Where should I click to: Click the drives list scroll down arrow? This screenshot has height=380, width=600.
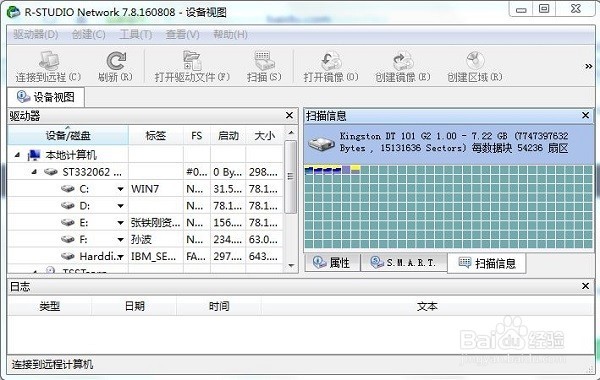coord(291,266)
